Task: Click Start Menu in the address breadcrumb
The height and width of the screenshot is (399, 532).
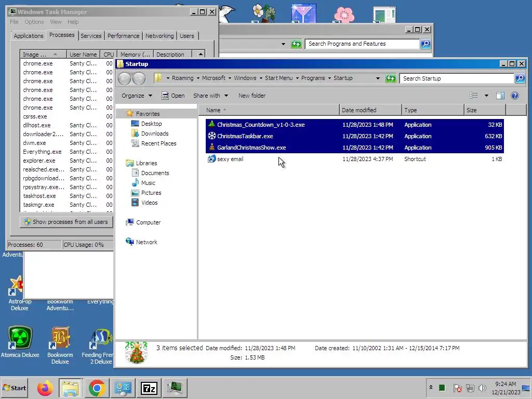Action: coord(278,78)
